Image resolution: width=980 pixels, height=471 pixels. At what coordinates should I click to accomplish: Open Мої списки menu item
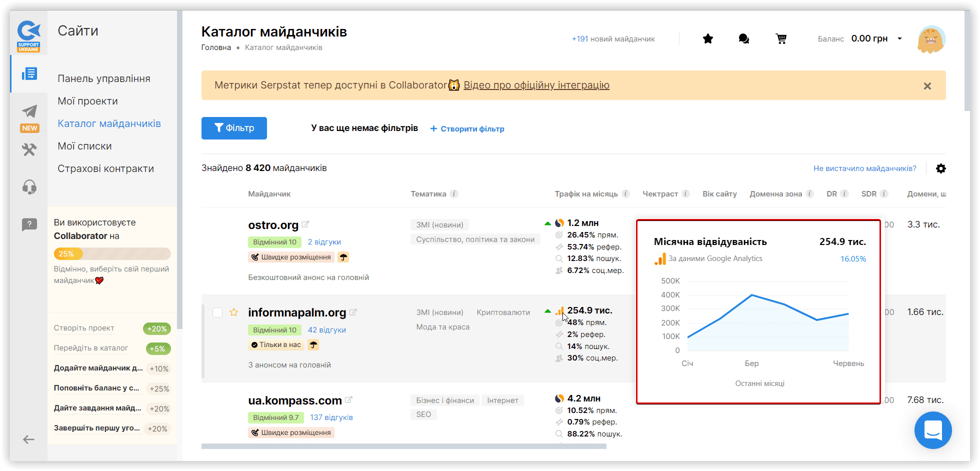click(x=84, y=146)
